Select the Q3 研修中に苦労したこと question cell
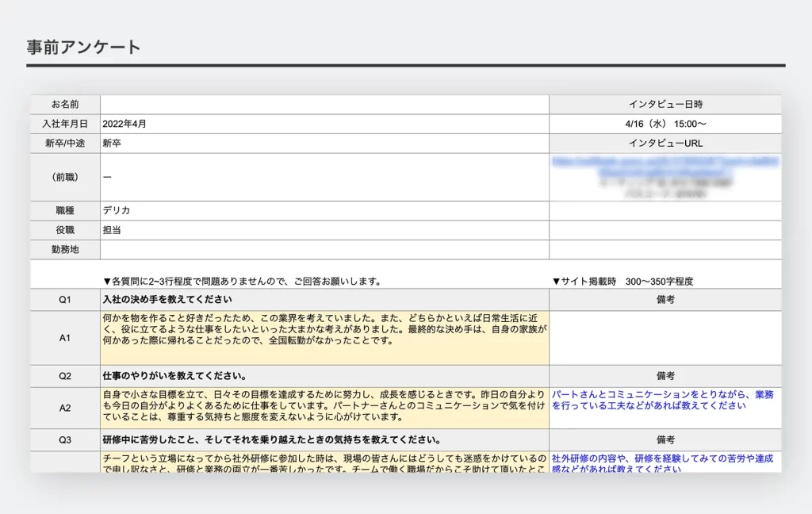Viewport: 812px width, 514px height. click(324, 439)
